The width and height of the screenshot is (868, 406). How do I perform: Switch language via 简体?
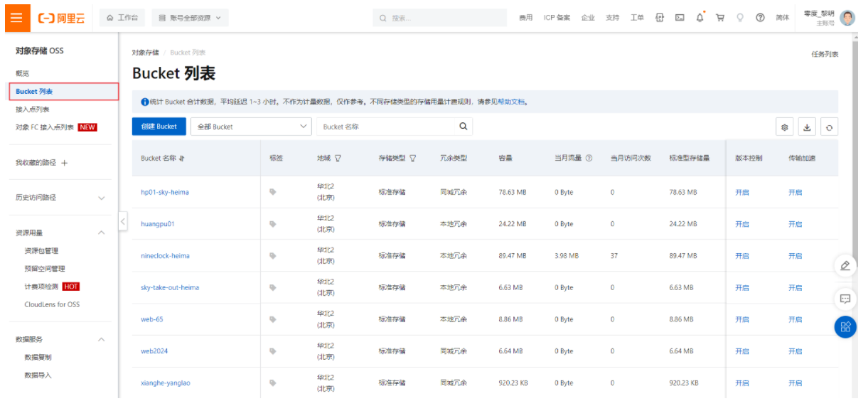coord(782,18)
